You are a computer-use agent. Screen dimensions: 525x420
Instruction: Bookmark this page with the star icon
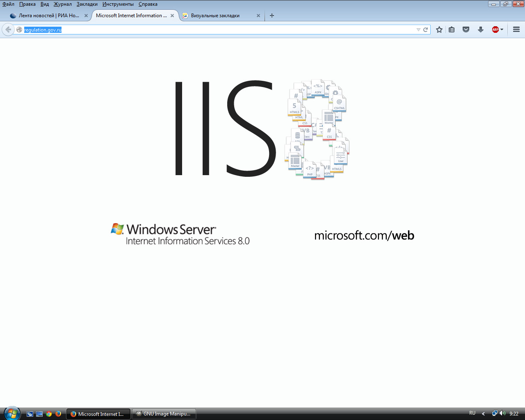[439, 30]
